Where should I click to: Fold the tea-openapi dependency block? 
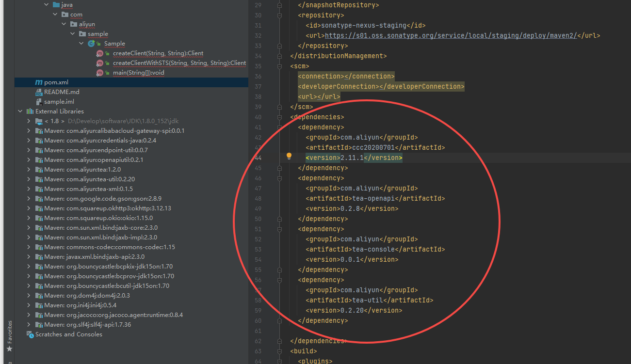pos(279,178)
